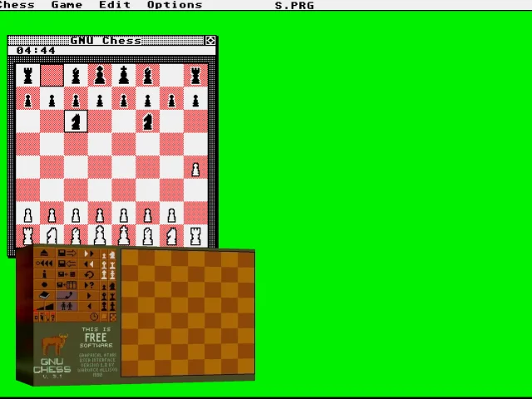This screenshot has width=532, height=399.
Task: Pick the white knight in piece palette
Action: (112, 254)
